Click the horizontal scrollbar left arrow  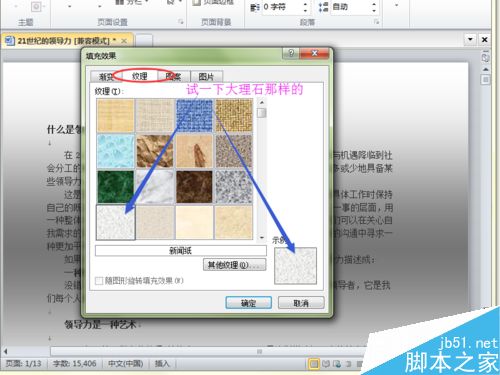(6, 351)
